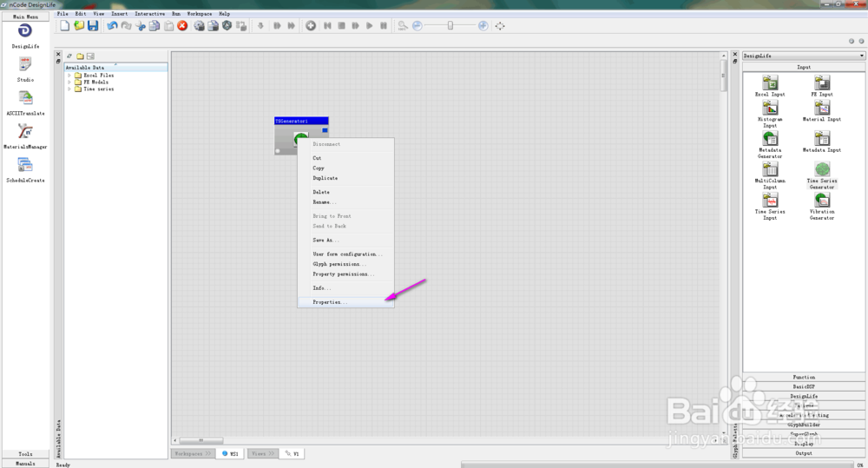Choose Rename... in context menu
Image resolution: width=868 pixels, height=468 pixels.
[x=346, y=201]
